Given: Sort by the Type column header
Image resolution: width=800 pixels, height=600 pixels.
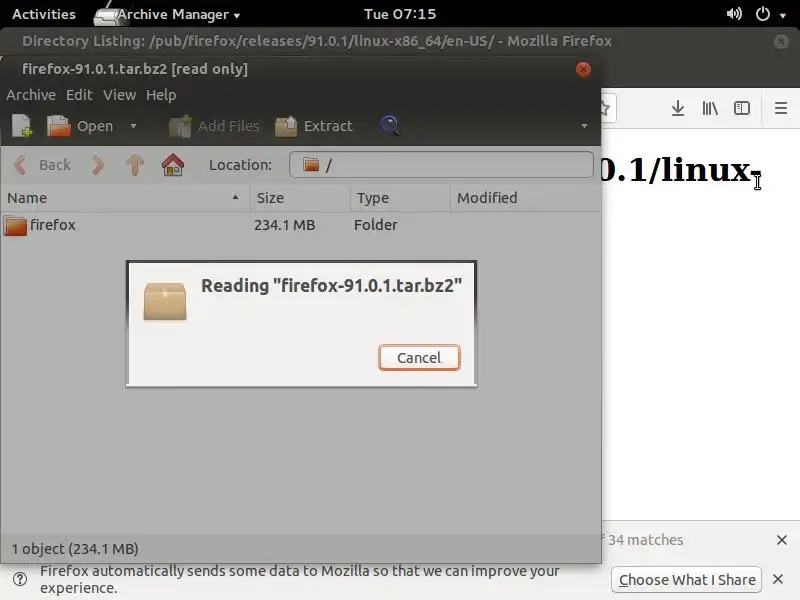Looking at the screenshot, I should (401, 198).
